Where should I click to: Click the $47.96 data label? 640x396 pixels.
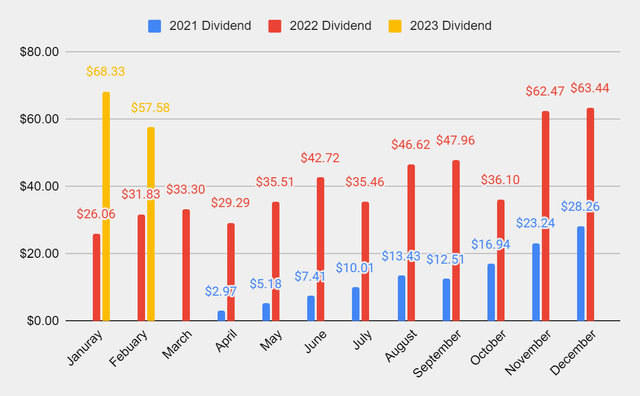click(x=456, y=140)
